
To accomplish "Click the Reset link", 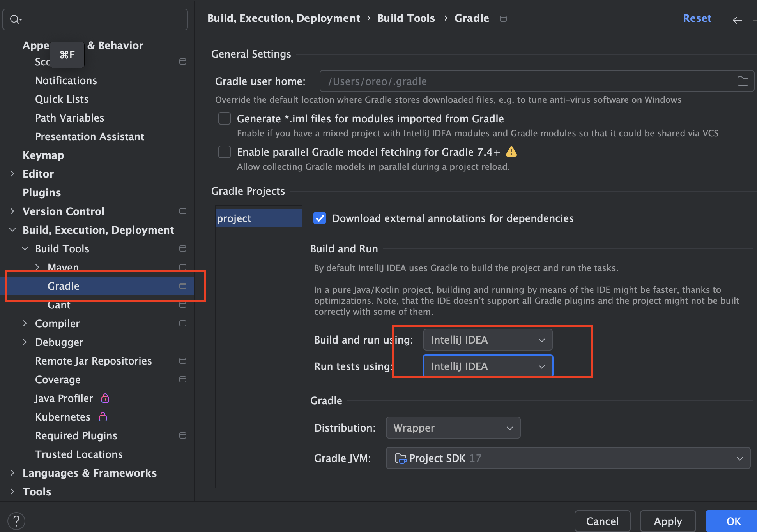I will tap(697, 18).
